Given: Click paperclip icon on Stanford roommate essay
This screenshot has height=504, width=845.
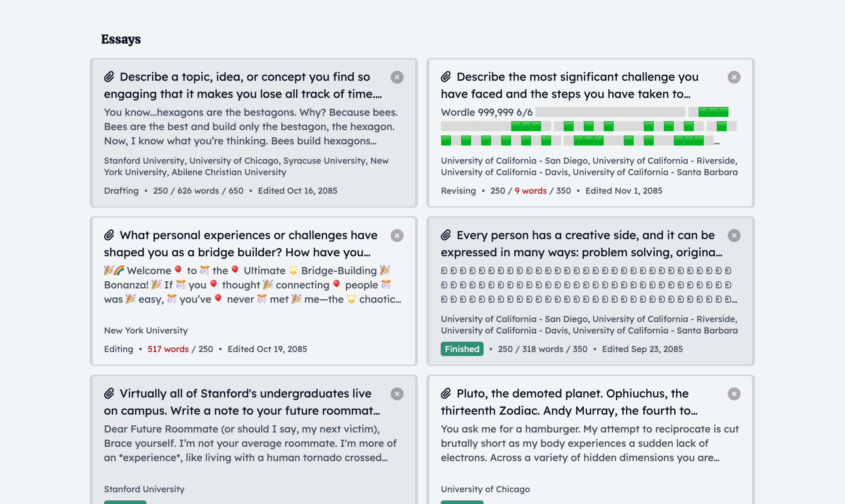Looking at the screenshot, I should coord(109,394).
